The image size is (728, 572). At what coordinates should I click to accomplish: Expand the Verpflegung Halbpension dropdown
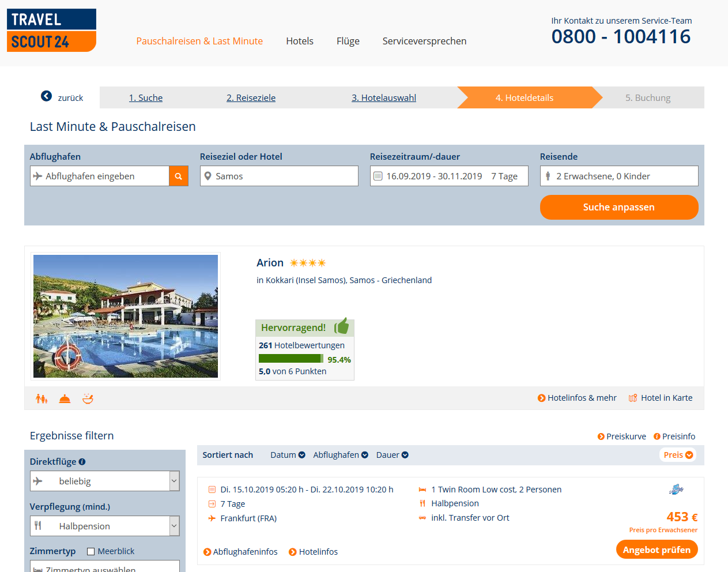click(105, 526)
